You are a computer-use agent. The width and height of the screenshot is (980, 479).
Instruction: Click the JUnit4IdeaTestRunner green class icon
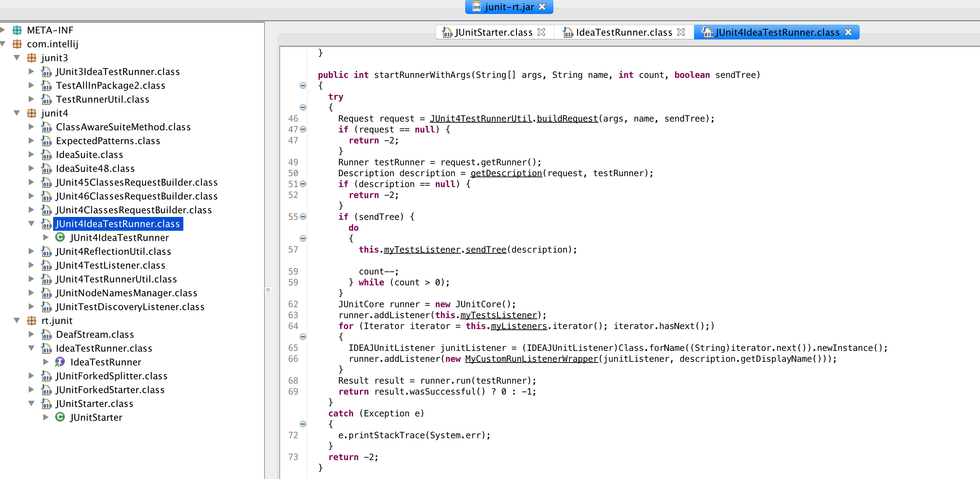(x=60, y=238)
